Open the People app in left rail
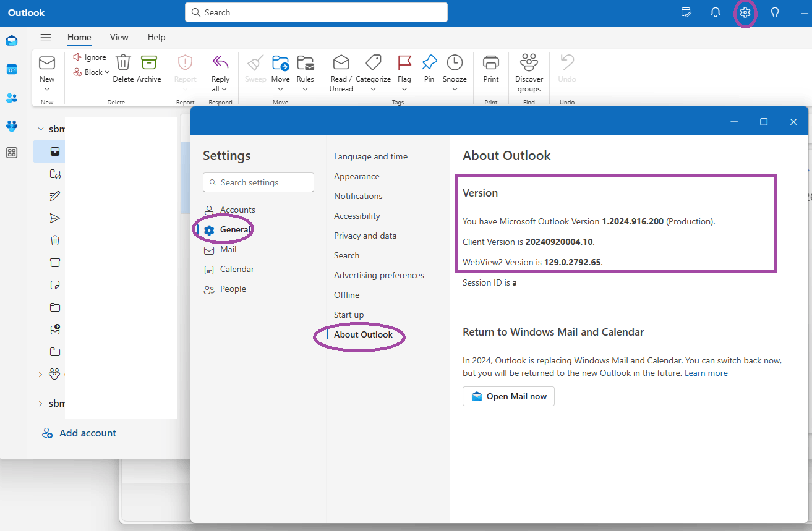 (x=12, y=98)
